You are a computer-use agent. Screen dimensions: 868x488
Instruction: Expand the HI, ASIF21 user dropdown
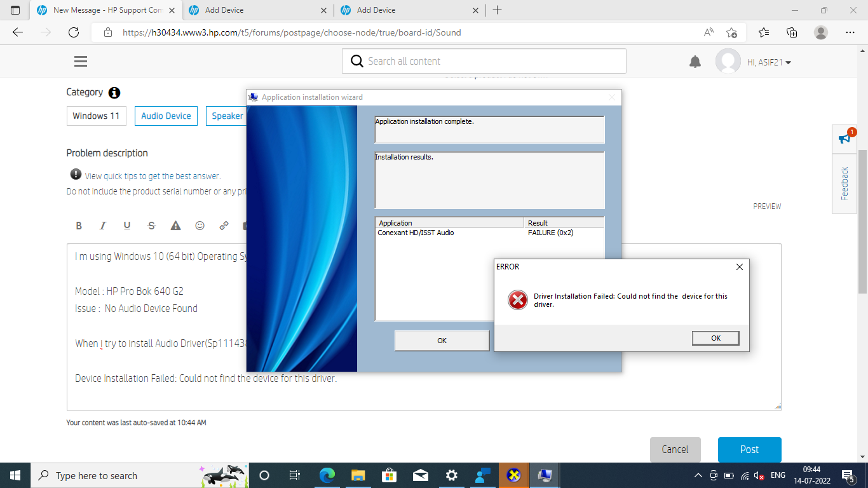coord(769,62)
